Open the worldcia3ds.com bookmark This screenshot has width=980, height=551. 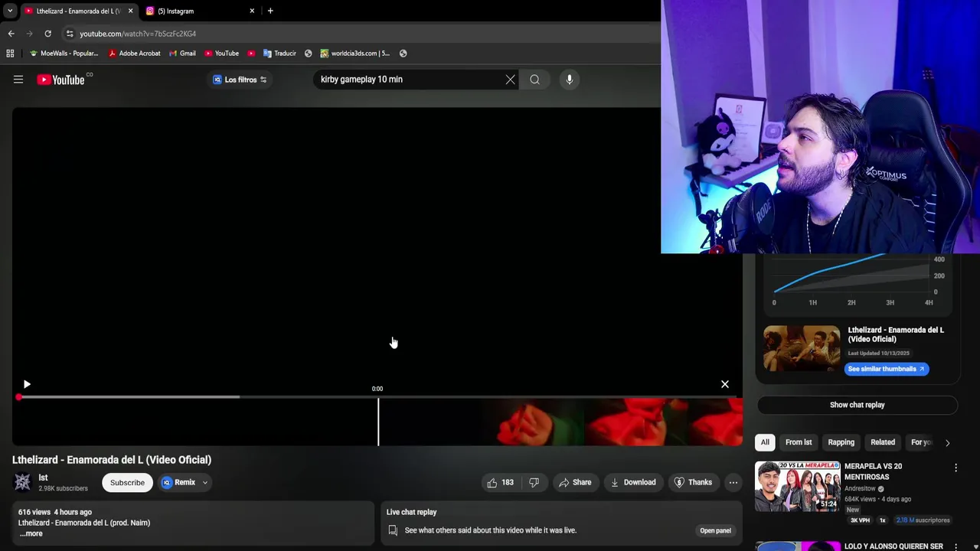click(355, 54)
